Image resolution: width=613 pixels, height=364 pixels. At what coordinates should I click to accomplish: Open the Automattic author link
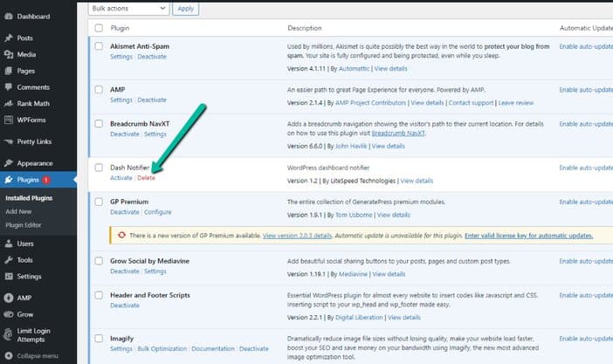354,69
